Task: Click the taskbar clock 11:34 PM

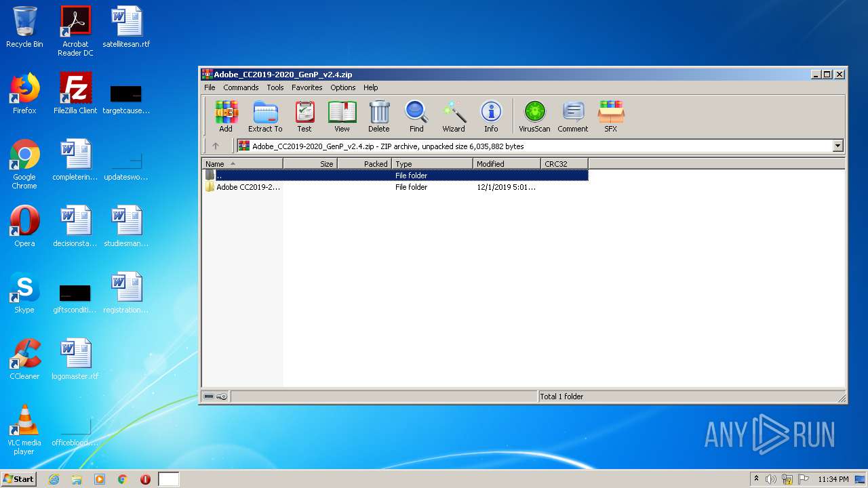Action: tap(833, 479)
